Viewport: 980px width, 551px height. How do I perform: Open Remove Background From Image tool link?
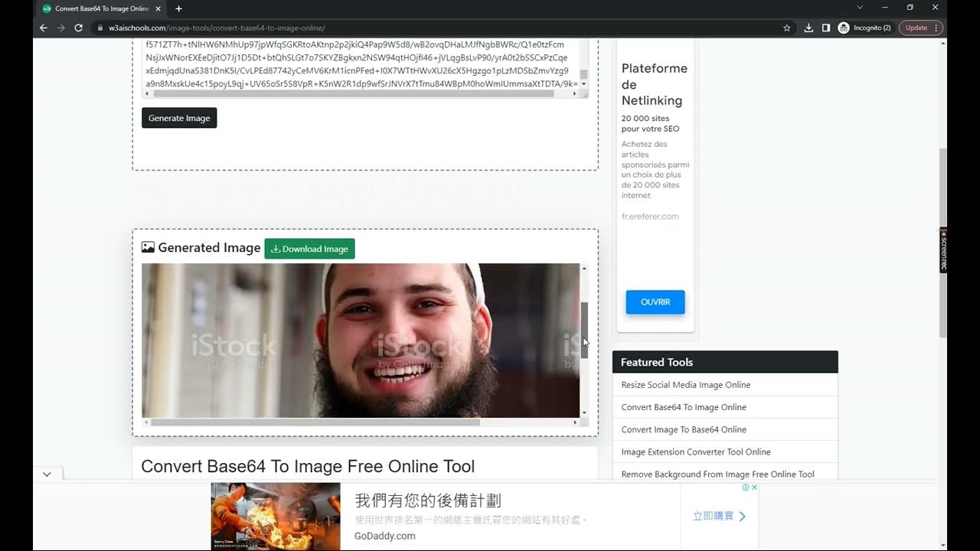click(718, 474)
